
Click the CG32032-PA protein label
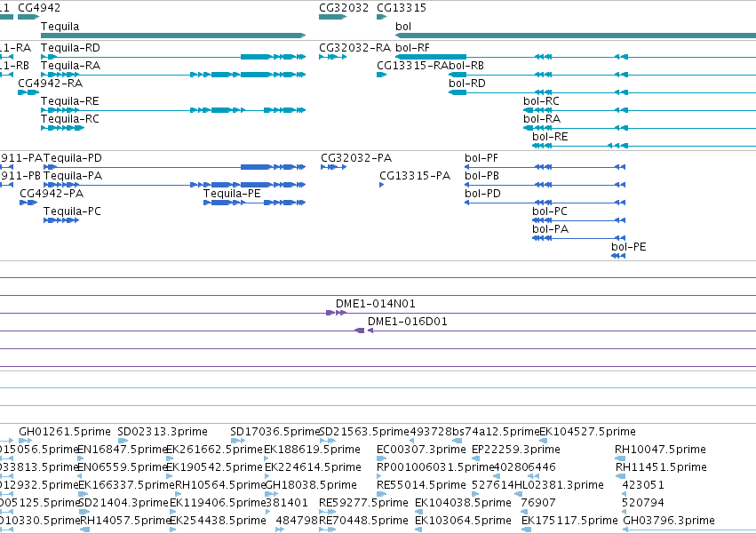[x=356, y=158]
